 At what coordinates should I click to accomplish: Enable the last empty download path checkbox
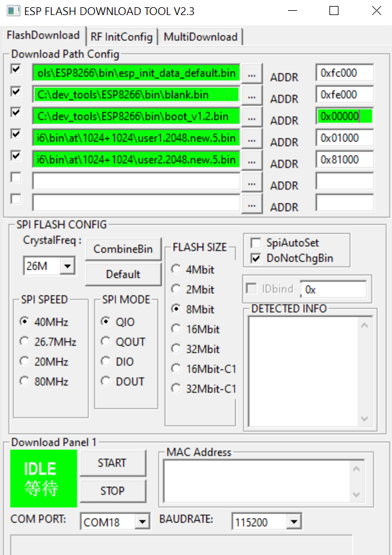pos(16,199)
